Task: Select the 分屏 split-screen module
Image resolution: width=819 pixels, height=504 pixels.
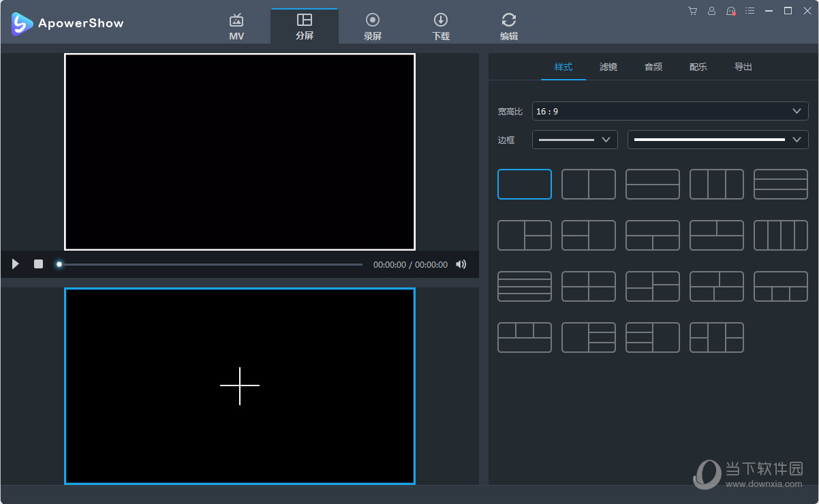Action: click(305, 27)
